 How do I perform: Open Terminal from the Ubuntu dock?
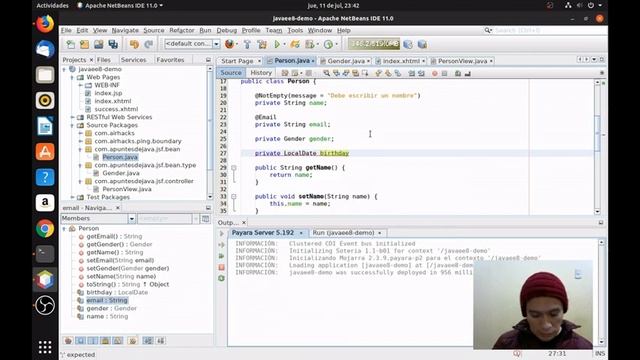pos(45,254)
